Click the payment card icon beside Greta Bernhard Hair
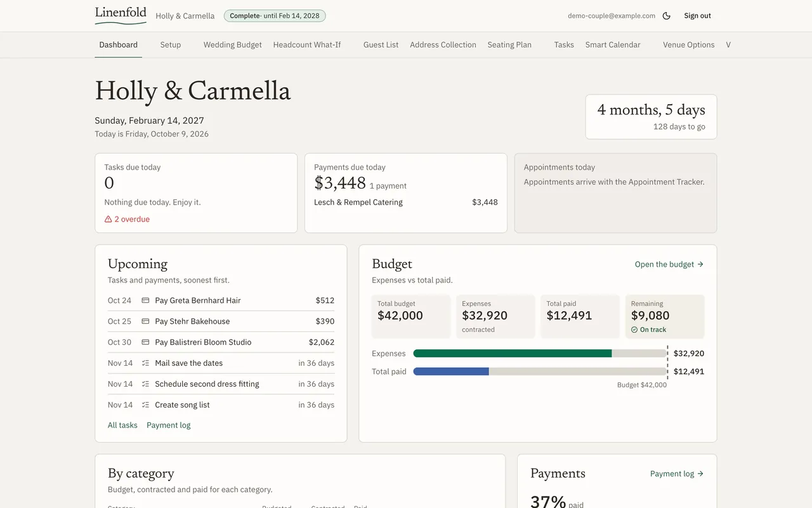 (x=145, y=300)
